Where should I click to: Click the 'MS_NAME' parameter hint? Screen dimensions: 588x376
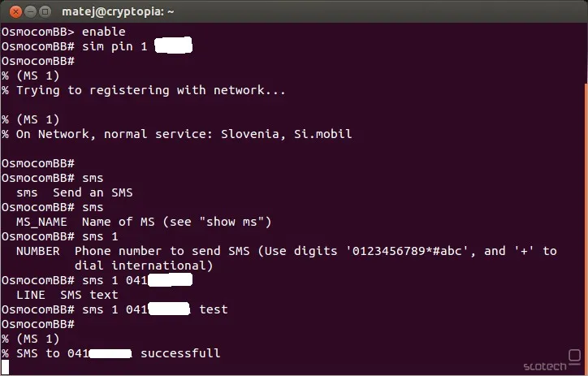pos(41,222)
